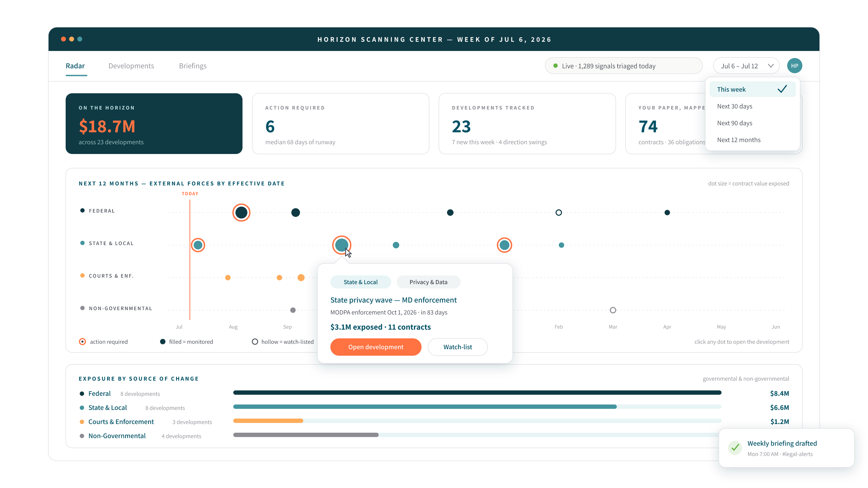Click hovered State & Local MD enforcement dot
This screenshot has width=868, height=488.
tap(342, 245)
